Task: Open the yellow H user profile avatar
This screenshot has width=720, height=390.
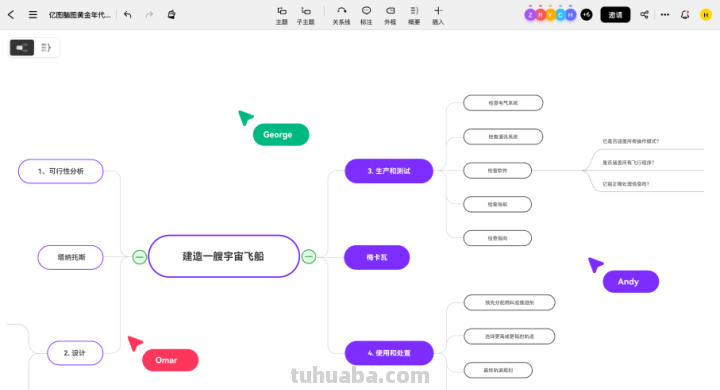Action: pyautogui.click(x=706, y=15)
